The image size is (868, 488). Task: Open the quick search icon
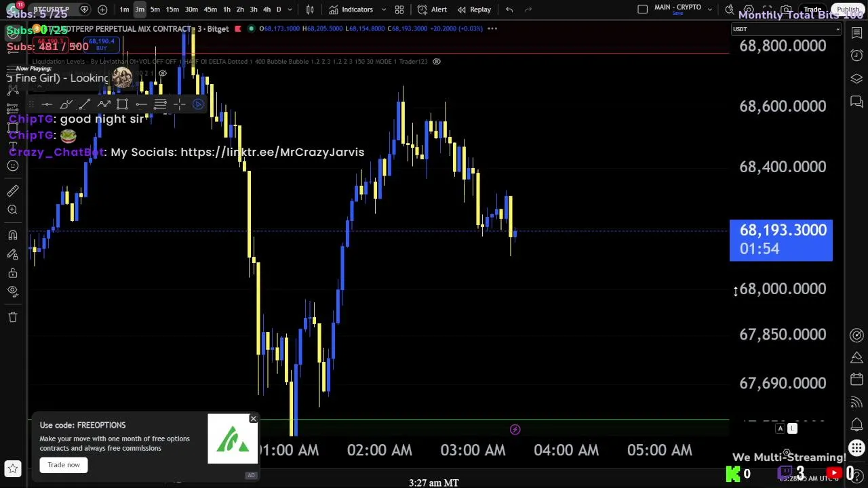[x=730, y=9]
